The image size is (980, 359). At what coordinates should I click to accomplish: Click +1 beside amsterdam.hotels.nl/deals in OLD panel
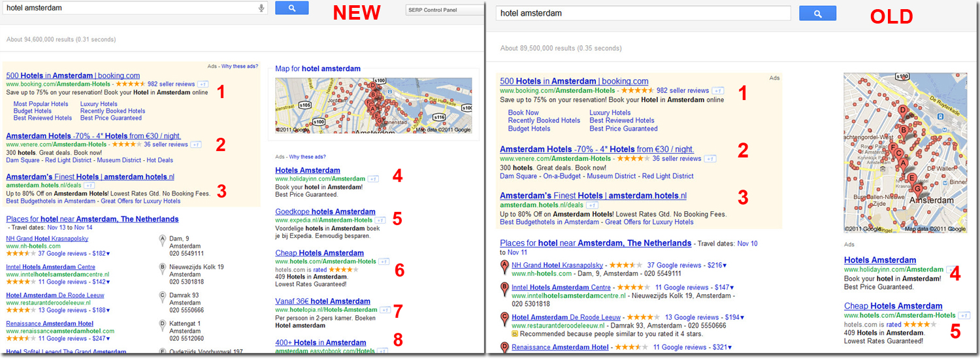coord(592,205)
